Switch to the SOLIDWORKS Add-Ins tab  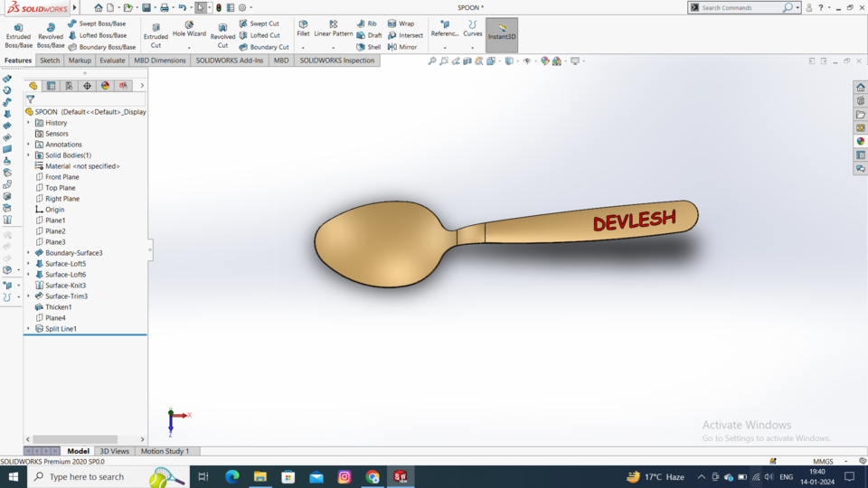pyautogui.click(x=229, y=61)
